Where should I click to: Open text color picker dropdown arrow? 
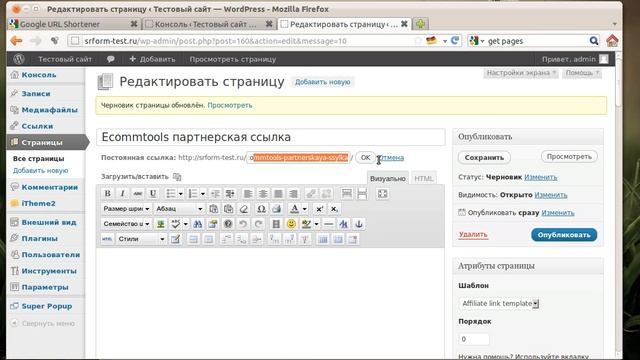[304, 209]
